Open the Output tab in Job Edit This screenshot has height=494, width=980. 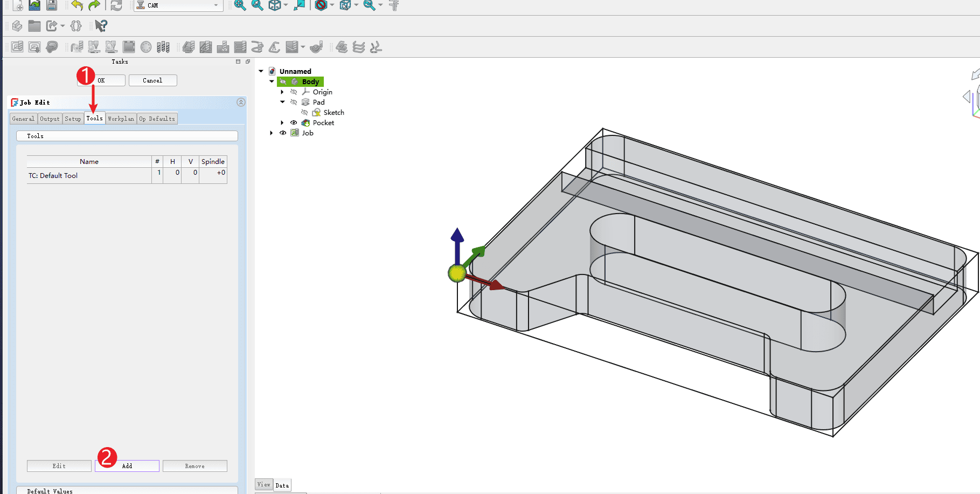50,119
